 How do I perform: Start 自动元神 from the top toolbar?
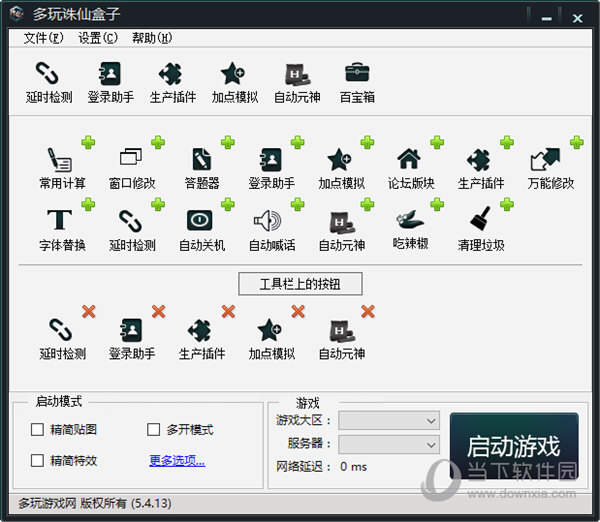[297, 82]
